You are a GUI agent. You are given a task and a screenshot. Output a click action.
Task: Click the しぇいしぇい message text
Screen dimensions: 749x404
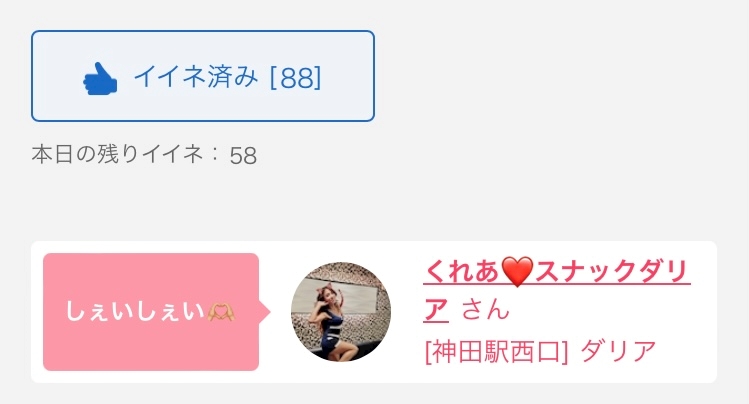(x=135, y=312)
